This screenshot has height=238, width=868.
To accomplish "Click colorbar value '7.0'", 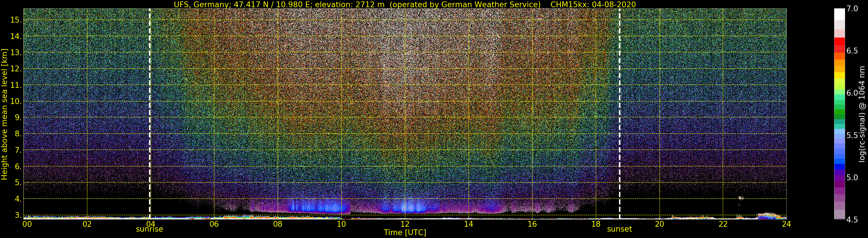I will coord(852,9).
